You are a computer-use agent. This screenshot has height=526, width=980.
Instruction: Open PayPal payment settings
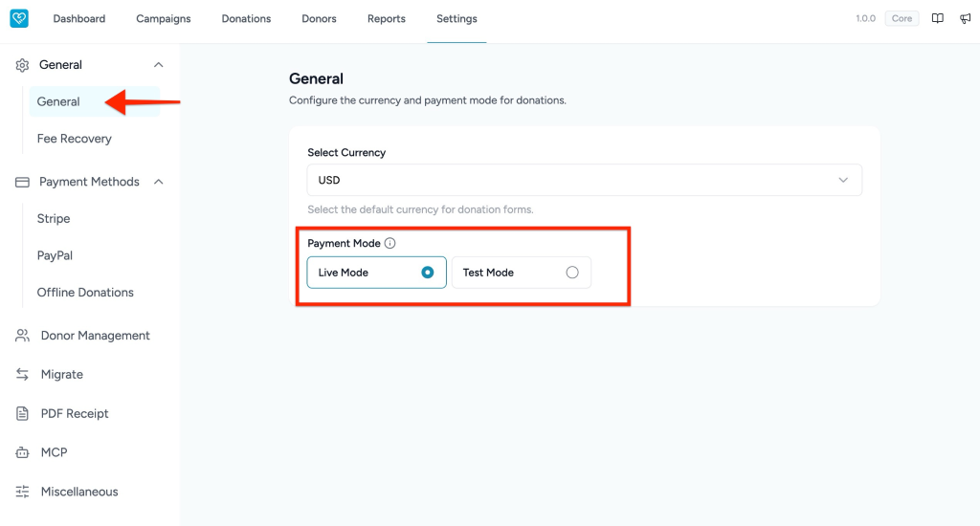[55, 255]
